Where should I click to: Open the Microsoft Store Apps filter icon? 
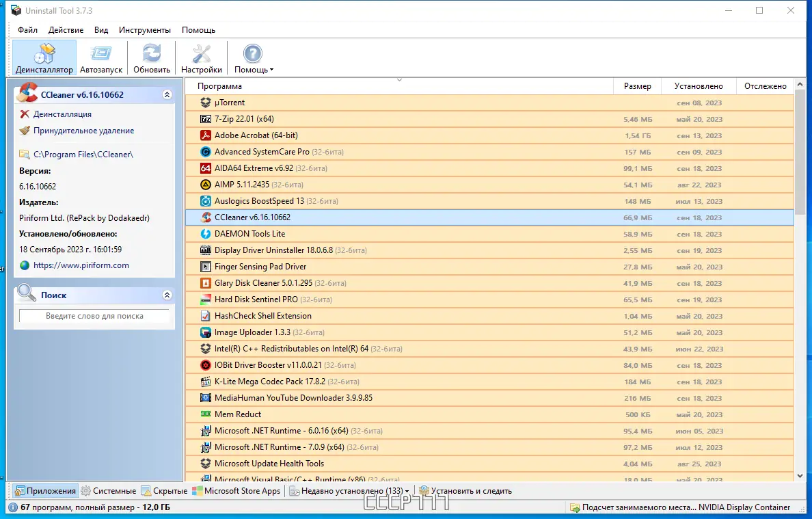[x=196, y=490]
